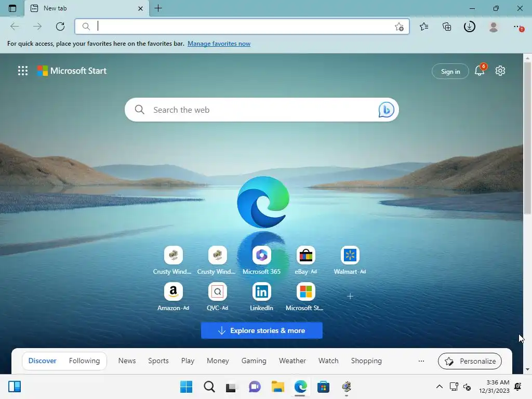The image size is (532, 399).
Task: Click inside the address bar
Action: point(242,26)
